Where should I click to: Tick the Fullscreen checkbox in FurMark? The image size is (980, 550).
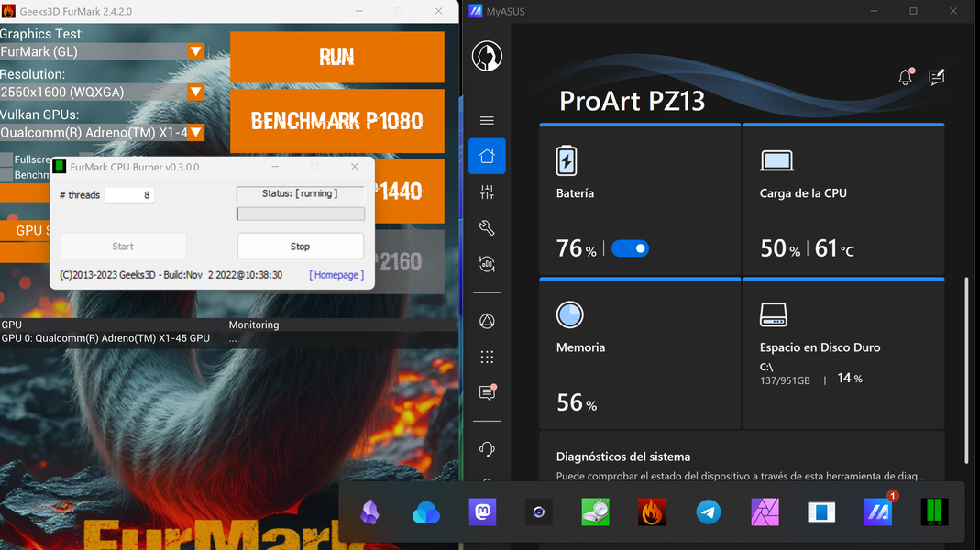[6, 159]
